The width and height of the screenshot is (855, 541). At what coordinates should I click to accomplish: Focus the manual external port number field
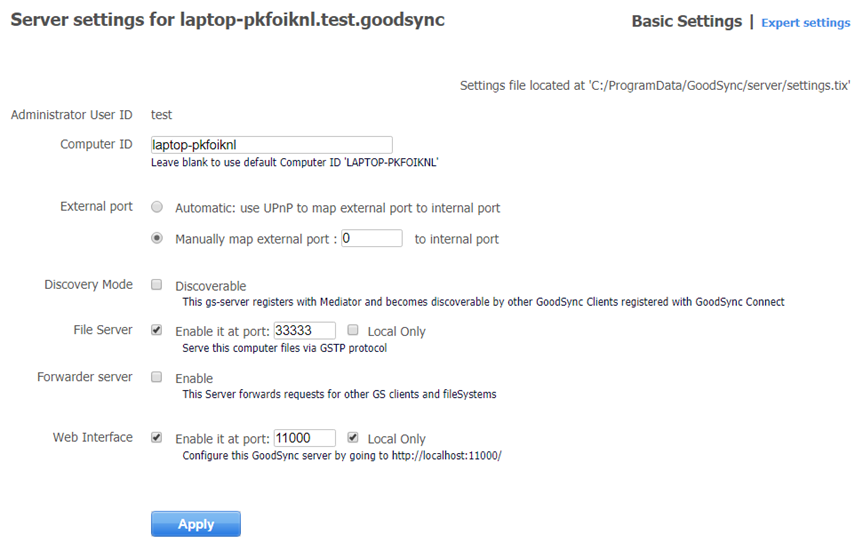[x=371, y=239]
